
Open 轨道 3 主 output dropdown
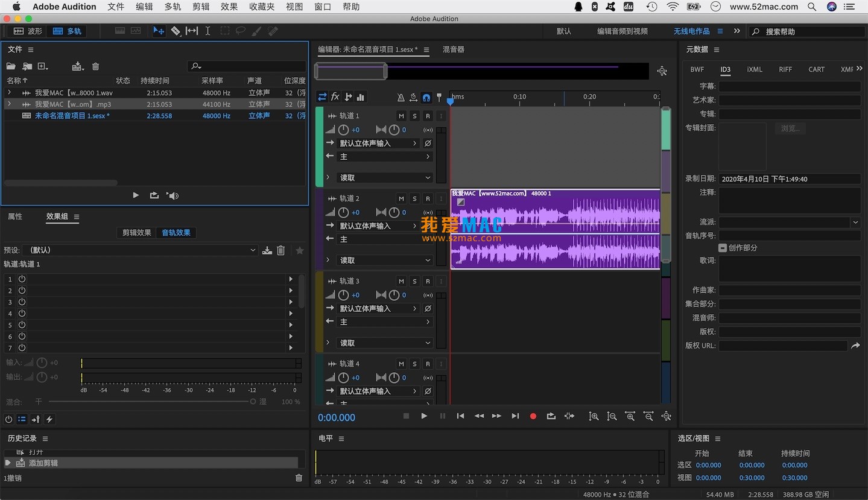click(385, 322)
